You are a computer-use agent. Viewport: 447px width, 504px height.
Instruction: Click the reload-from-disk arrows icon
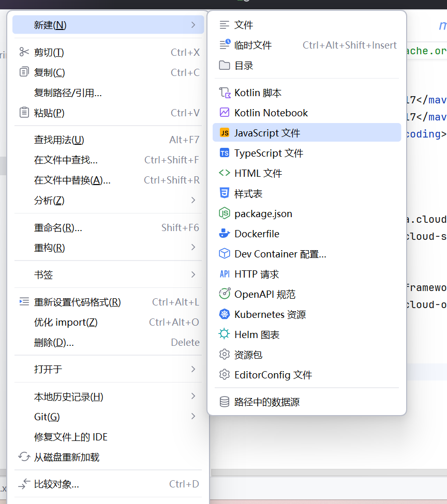[x=24, y=457]
